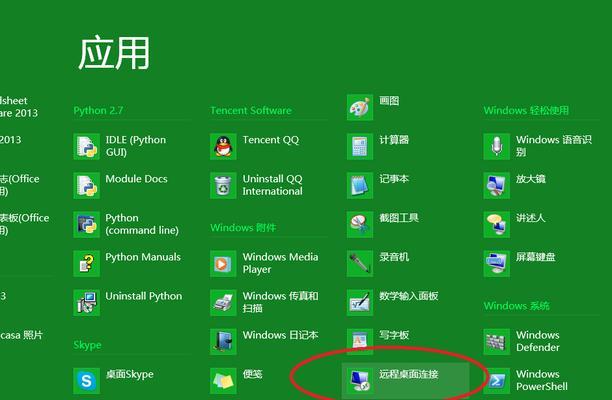Screen dimensions: 612x400
Task: Open the 讲述人 narrator icon
Action: click(496, 224)
